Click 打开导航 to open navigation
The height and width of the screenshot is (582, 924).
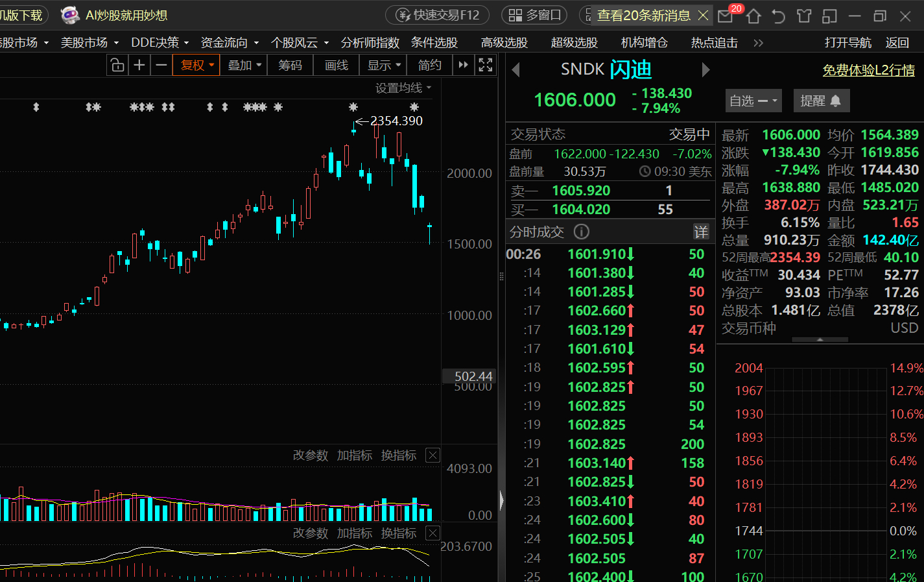(x=848, y=43)
